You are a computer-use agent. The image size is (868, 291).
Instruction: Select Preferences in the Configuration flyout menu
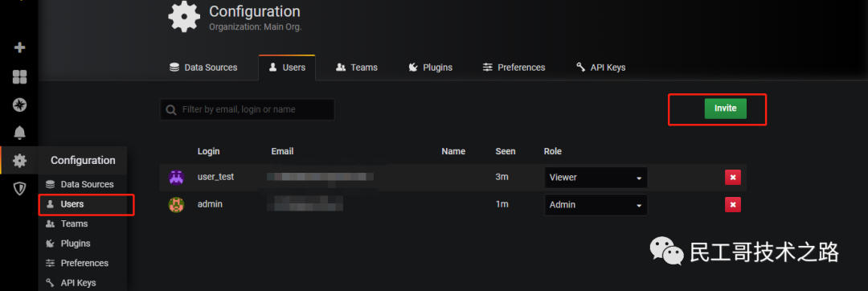pos(83,263)
